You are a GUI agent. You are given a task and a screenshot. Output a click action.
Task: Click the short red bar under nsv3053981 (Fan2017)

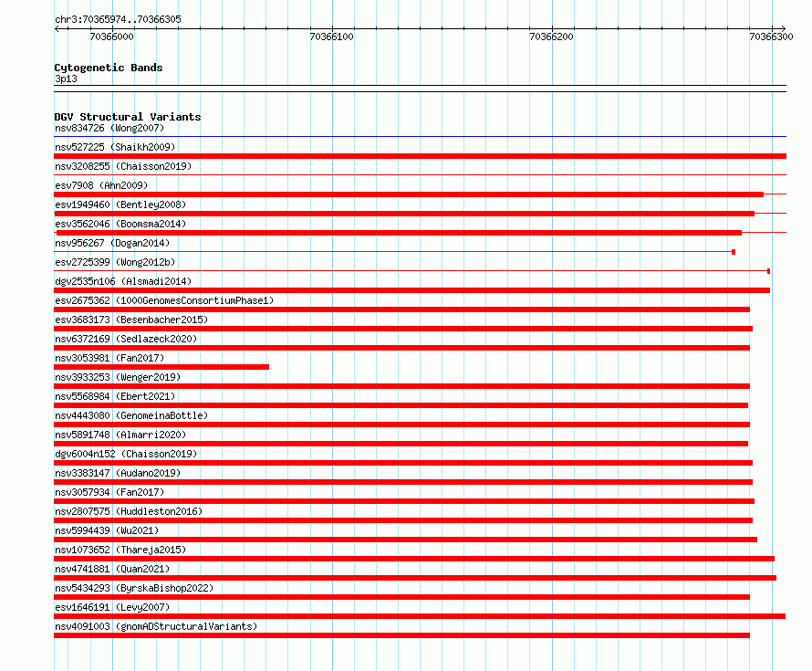[x=161, y=367]
